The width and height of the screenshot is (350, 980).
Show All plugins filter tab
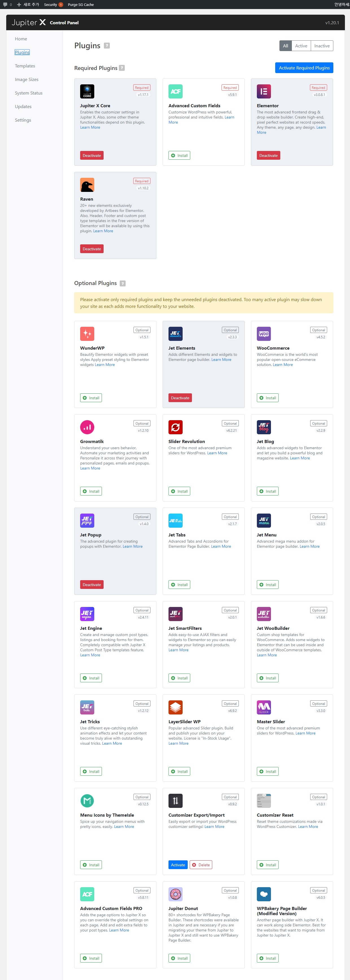point(285,46)
